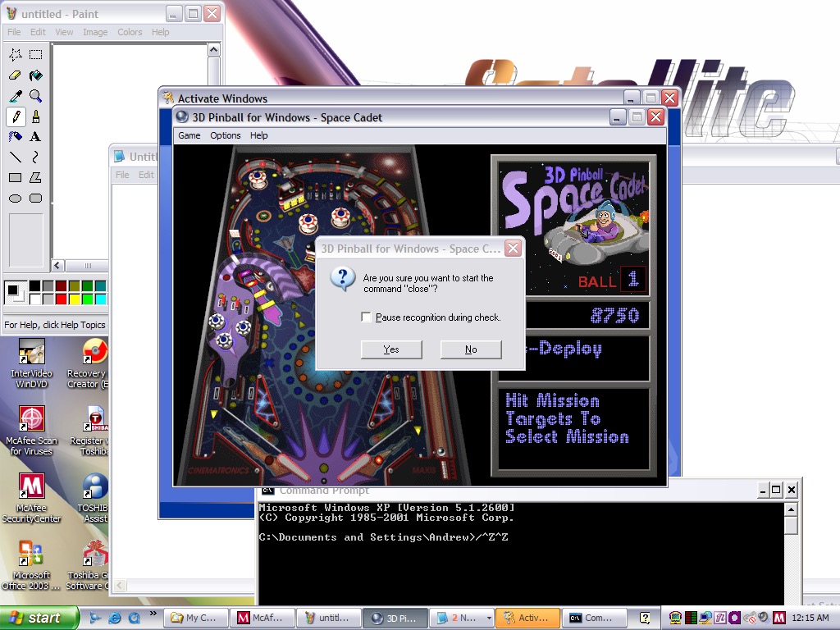Enable Pause recognition during check checkbox

(367, 317)
